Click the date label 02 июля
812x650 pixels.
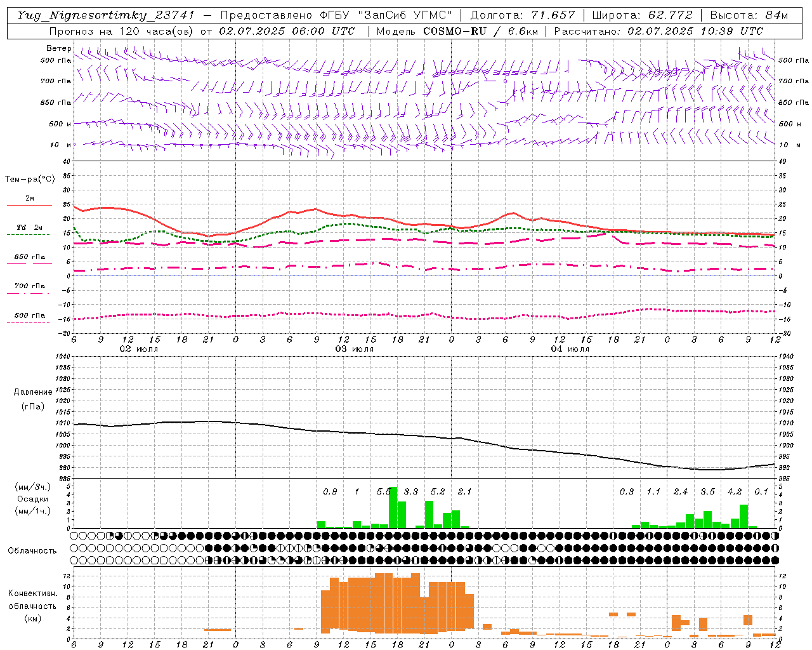pos(139,349)
